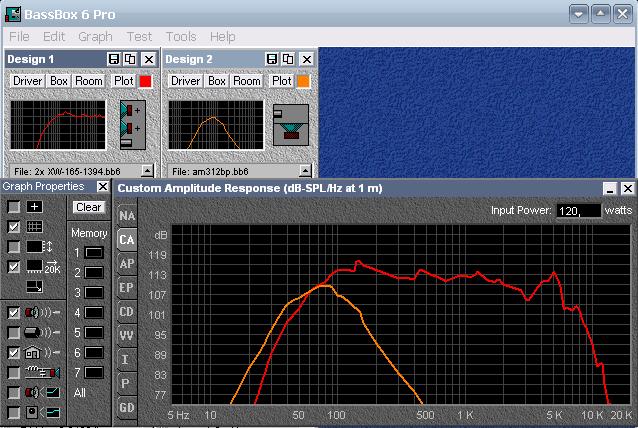Open the EP graph tab
The image size is (638, 428).
[127, 287]
